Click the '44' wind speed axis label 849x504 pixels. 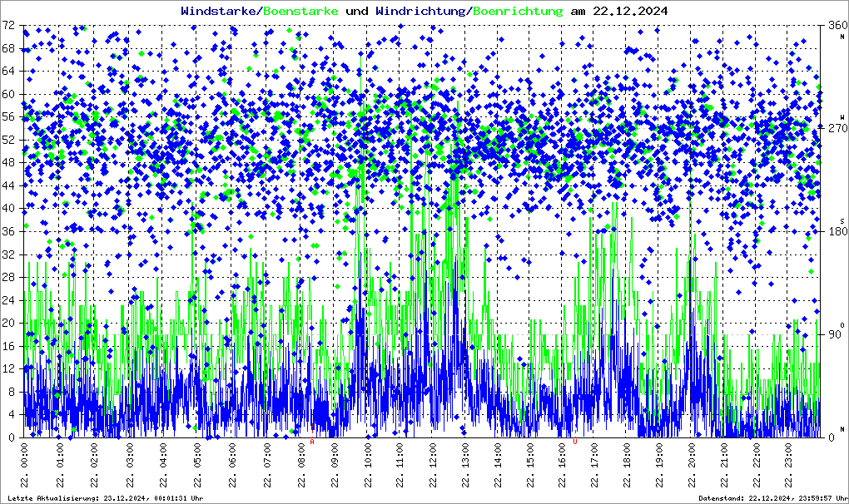(8, 185)
